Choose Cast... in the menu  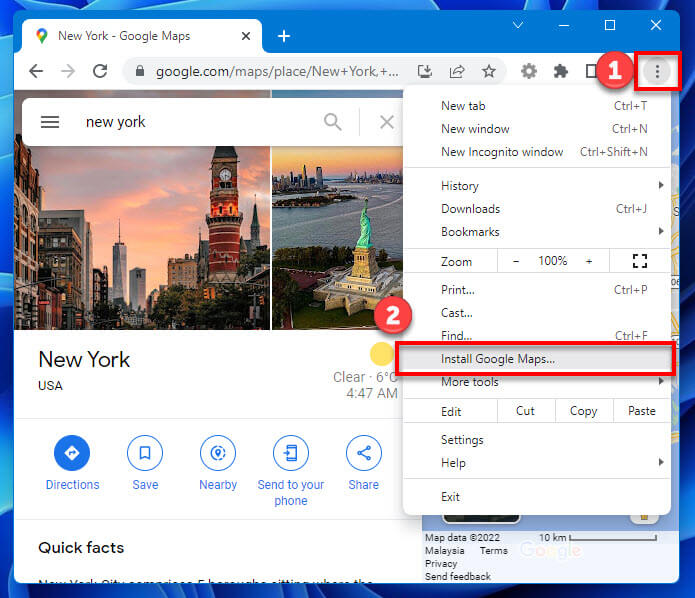(537, 313)
